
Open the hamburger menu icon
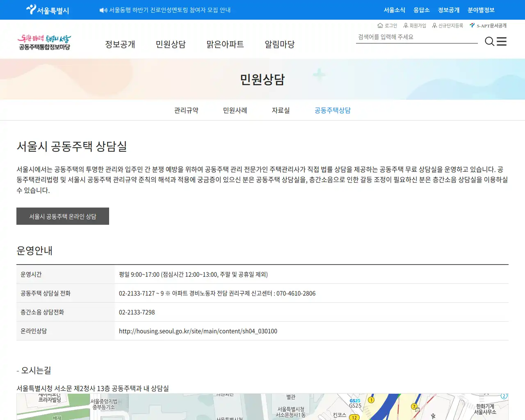tap(502, 41)
